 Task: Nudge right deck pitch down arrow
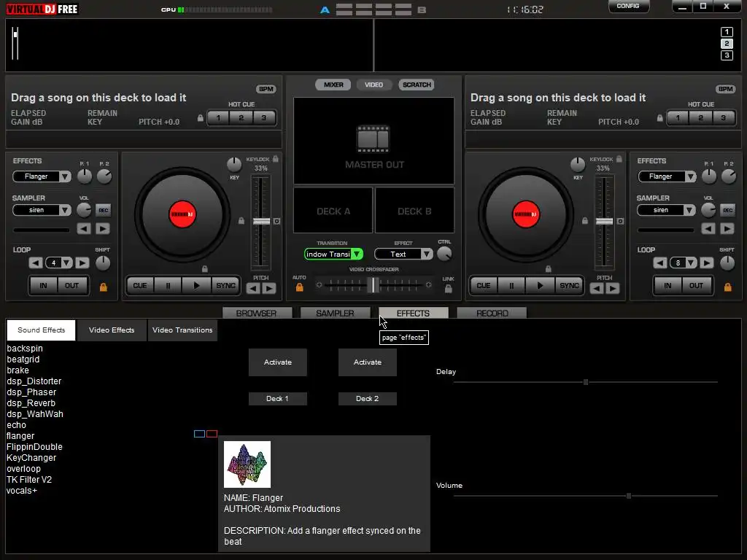pos(597,288)
